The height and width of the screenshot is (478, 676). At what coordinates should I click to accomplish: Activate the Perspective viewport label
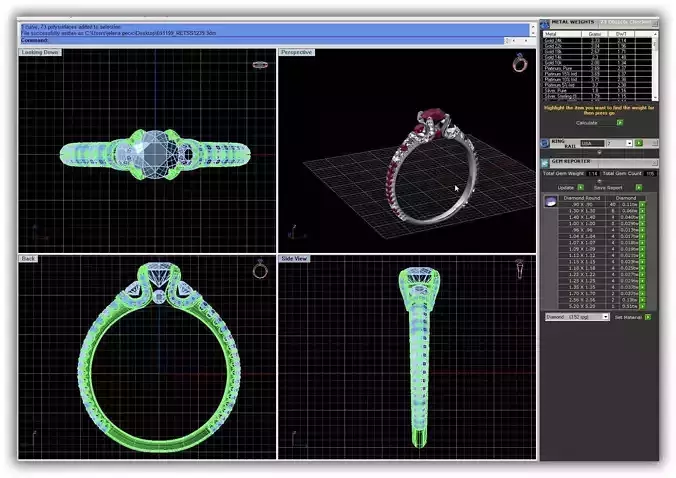[296, 52]
